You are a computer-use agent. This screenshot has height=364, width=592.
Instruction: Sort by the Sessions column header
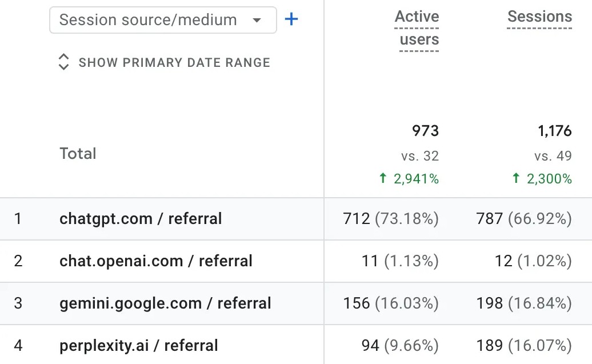tap(539, 17)
